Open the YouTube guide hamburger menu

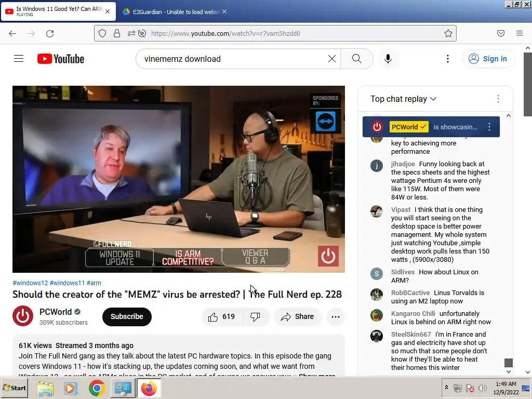point(19,59)
